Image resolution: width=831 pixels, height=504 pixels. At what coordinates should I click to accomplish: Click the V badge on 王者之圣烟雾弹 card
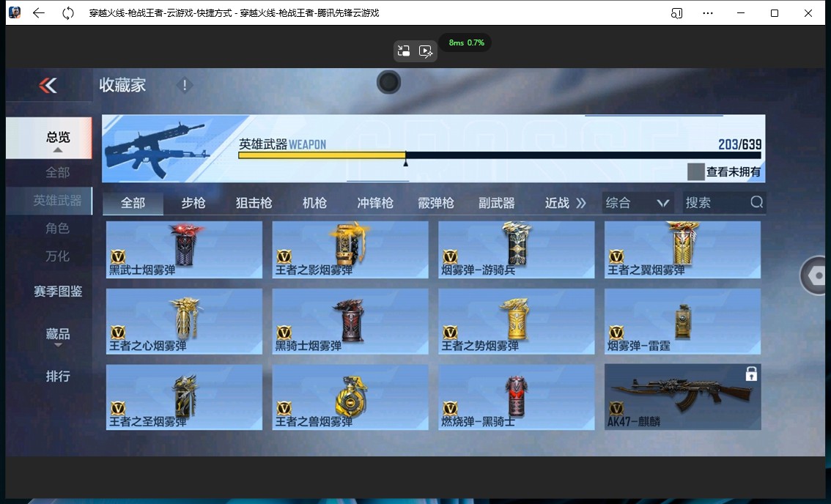coord(118,408)
